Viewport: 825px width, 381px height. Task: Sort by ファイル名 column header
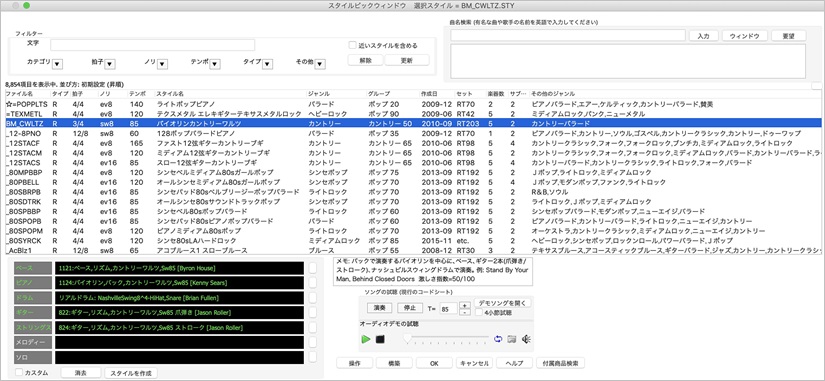coord(27,94)
